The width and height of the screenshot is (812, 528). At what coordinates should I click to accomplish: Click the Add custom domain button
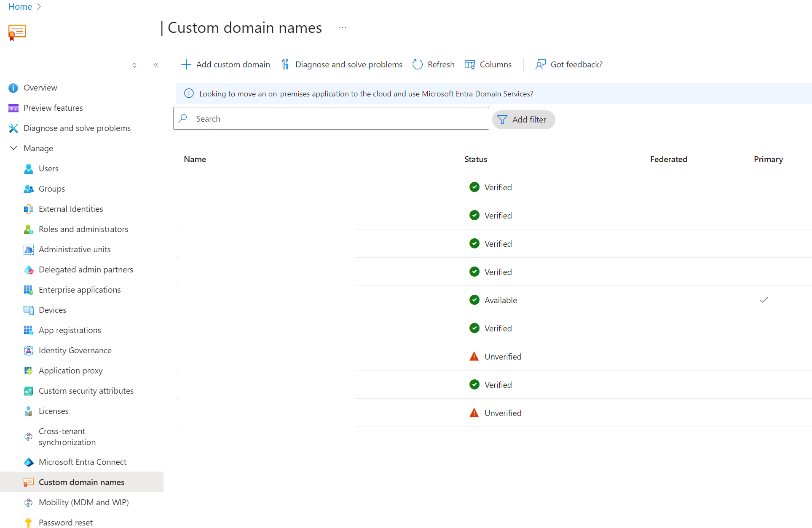tap(226, 64)
